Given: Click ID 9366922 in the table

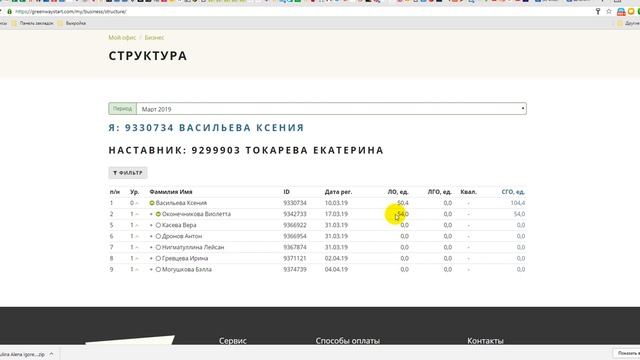Looking at the screenshot, I should click(x=295, y=225).
